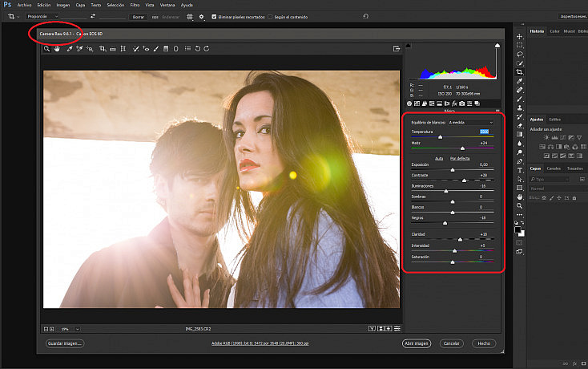This screenshot has height=369, width=588.
Task: Click the Borrar button in options bar
Action: point(138,17)
